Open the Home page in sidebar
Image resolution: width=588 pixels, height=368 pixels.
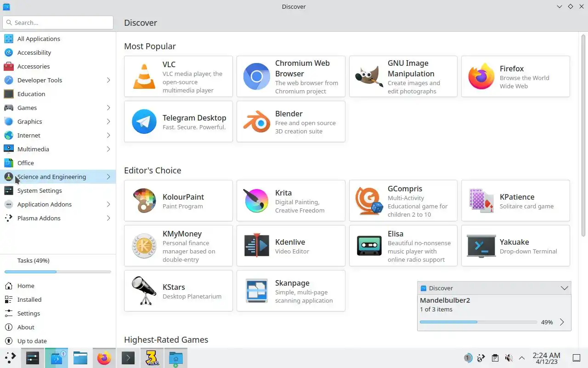tap(58, 286)
